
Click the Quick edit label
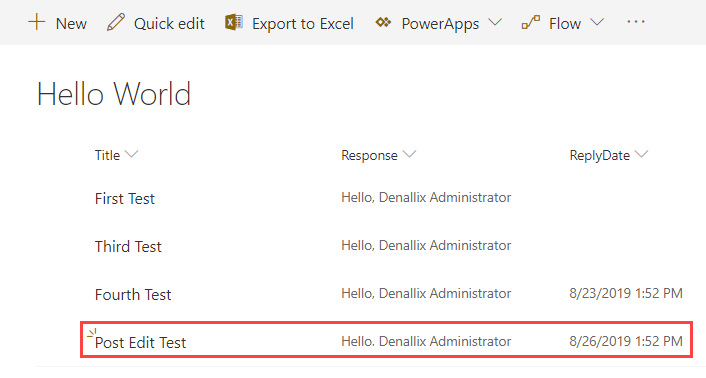169,23
